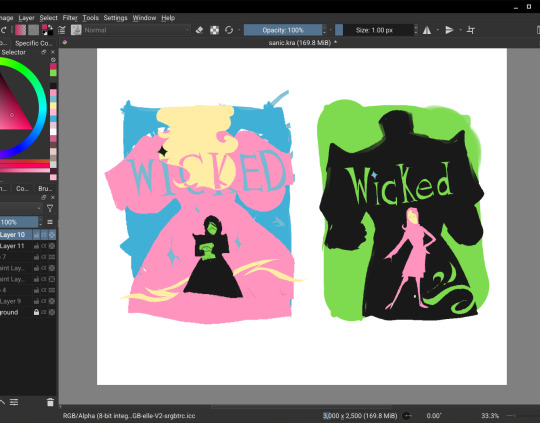Click the canvas rotation 0.00° field

[434, 416]
